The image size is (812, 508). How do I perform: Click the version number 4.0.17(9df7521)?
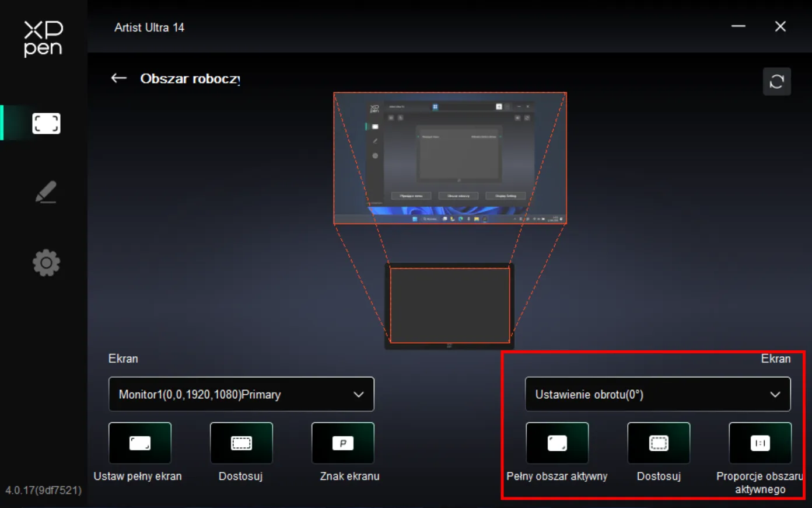coord(44,490)
